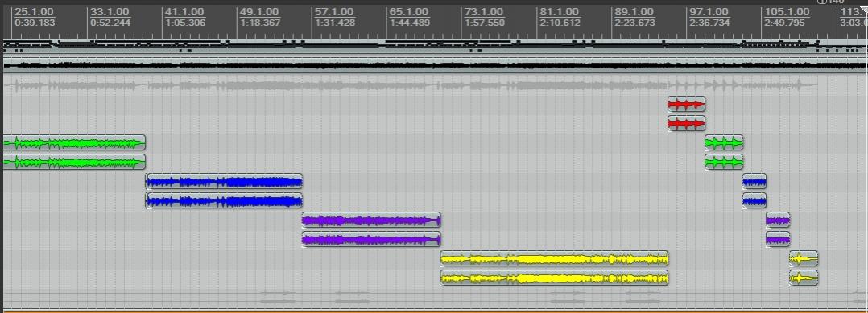Select the upper long purple audio clip

(371, 220)
